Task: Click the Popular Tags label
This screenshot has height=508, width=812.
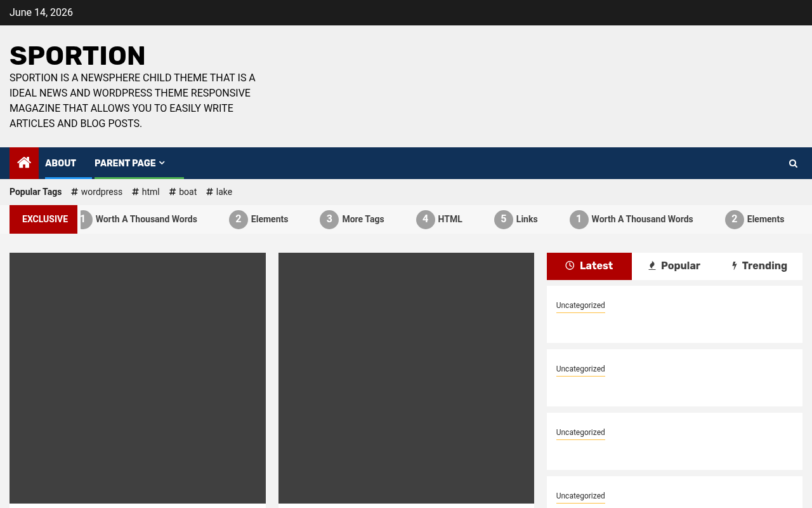Action: pyautogui.click(x=36, y=192)
